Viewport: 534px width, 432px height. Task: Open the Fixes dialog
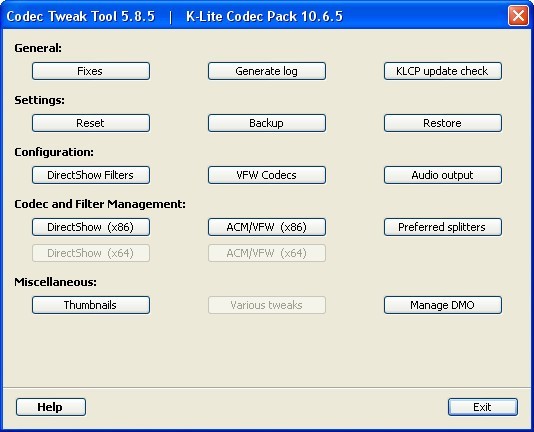[91, 71]
